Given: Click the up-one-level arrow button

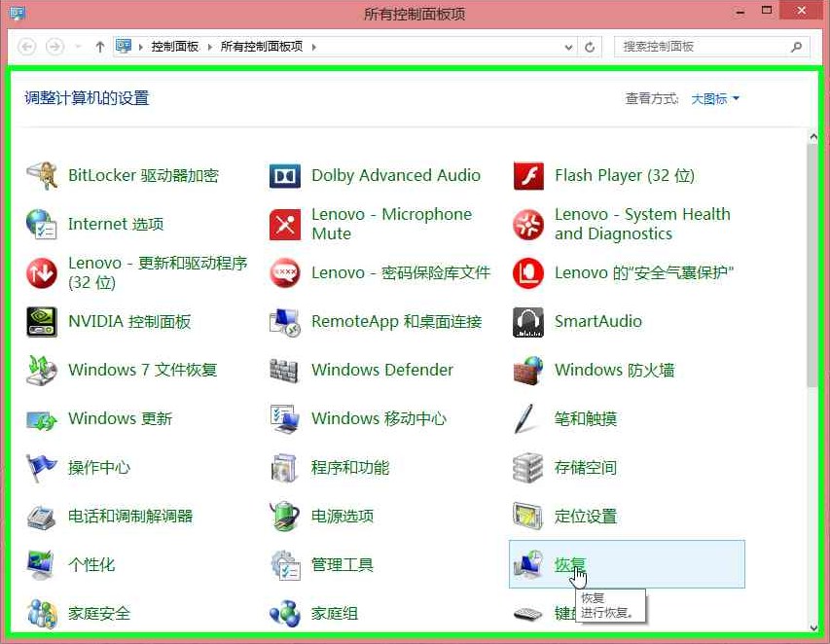Looking at the screenshot, I should pyautogui.click(x=100, y=47).
